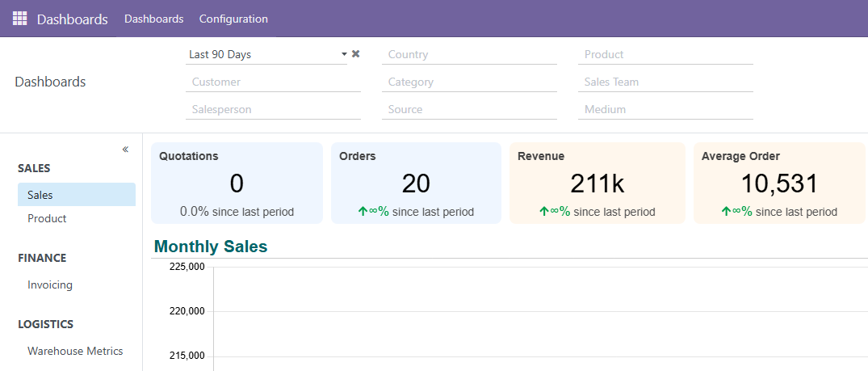Open the Warehouse Metrics dashboard
This screenshot has height=371, width=868.
[77, 351]
